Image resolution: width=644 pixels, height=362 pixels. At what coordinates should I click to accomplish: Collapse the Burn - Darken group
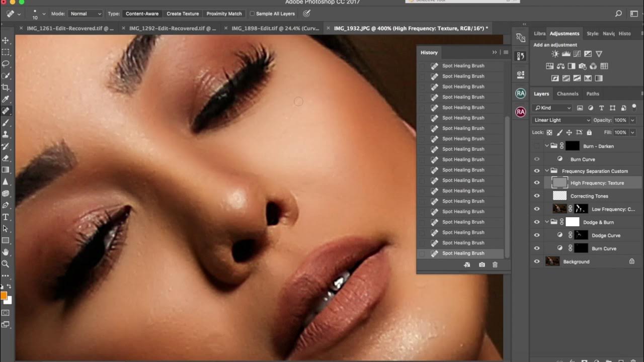(x=547, y=146)
